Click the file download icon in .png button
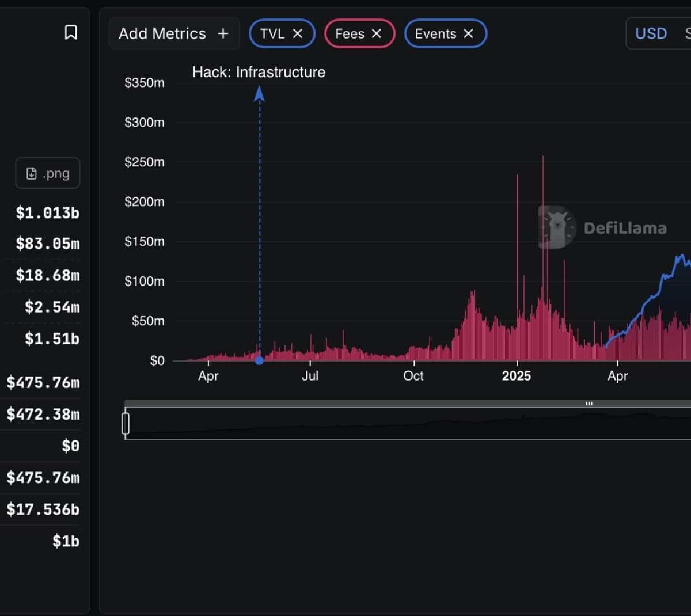This screenshot has height=616, width=691. pyautogui.click(x=32, y=173)
